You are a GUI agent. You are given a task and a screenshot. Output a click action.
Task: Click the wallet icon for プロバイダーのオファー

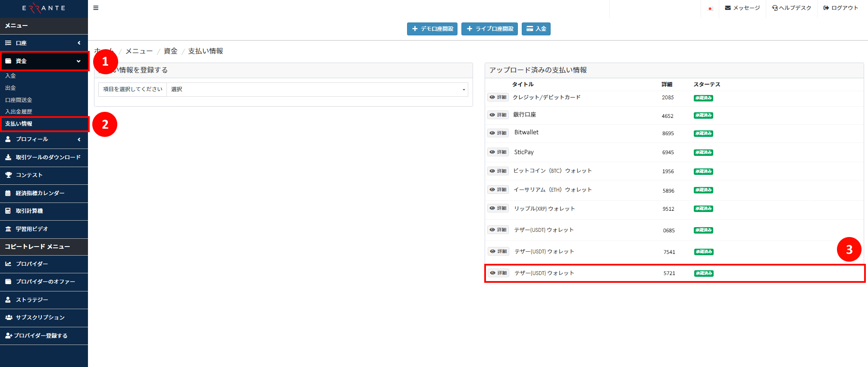[x=8, y=282]
